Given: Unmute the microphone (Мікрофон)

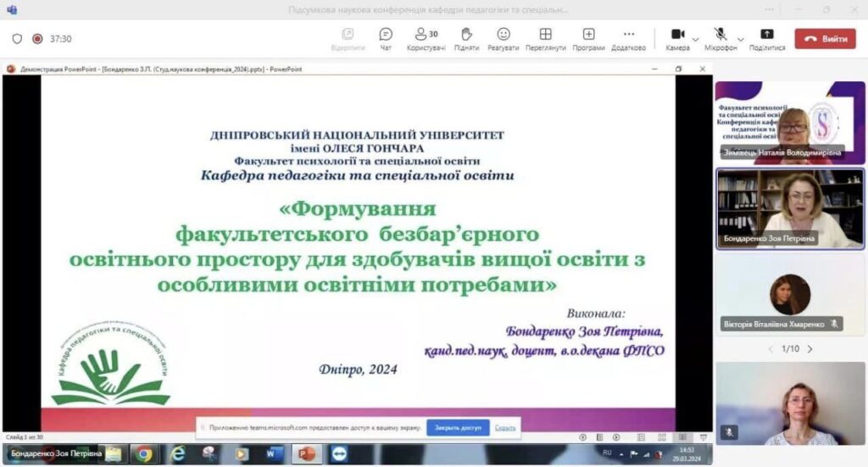Looking at the screenshot, I should tap(721, 39).
